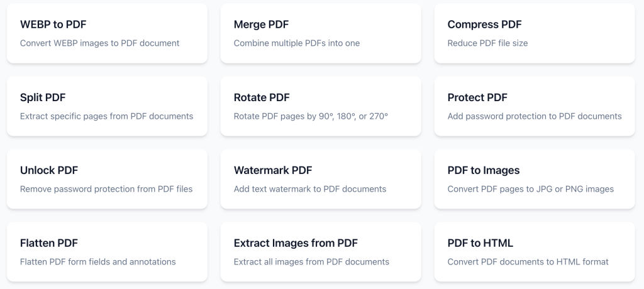This screenshot has width=644, height=289.
Task: Click 'Convert PDF pages to JPG or PNG images' text
Action: click(x=530, y=189)
